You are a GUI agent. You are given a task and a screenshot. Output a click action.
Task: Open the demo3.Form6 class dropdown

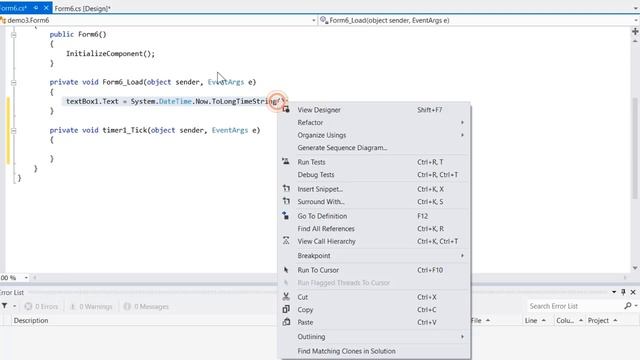click(313, 20)
